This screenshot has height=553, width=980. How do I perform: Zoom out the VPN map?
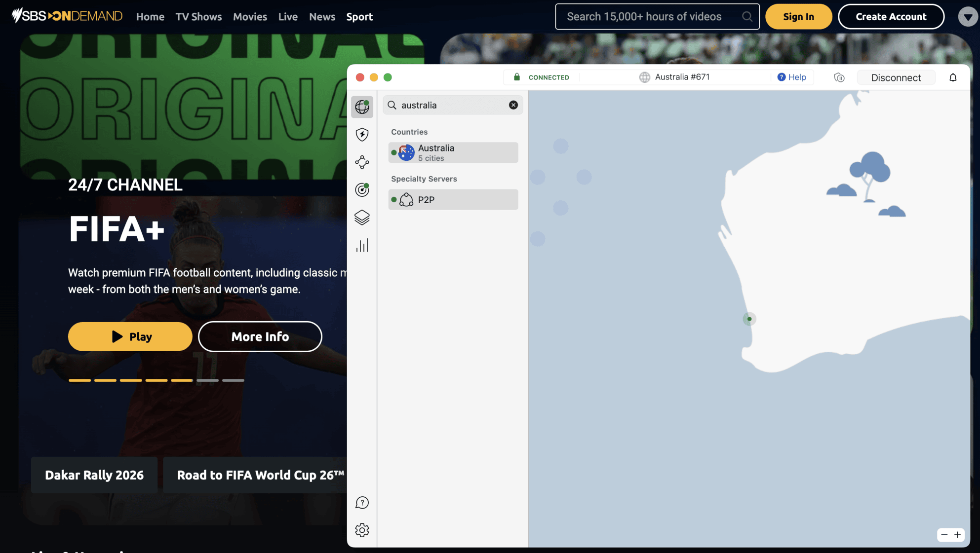coord(944,535)
